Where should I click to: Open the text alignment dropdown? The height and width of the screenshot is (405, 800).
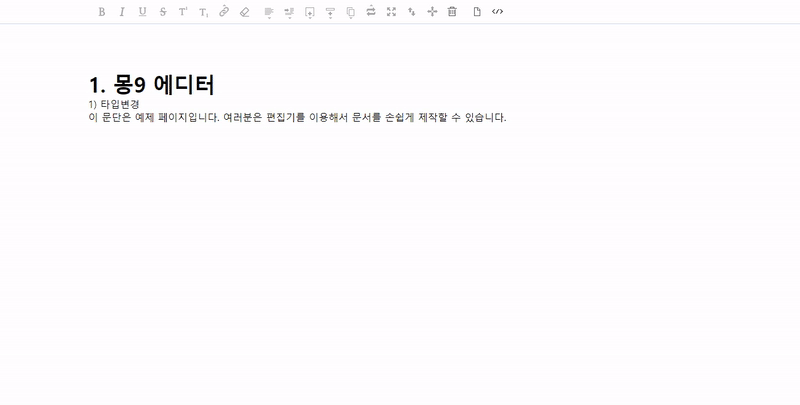tap(269, 12)
